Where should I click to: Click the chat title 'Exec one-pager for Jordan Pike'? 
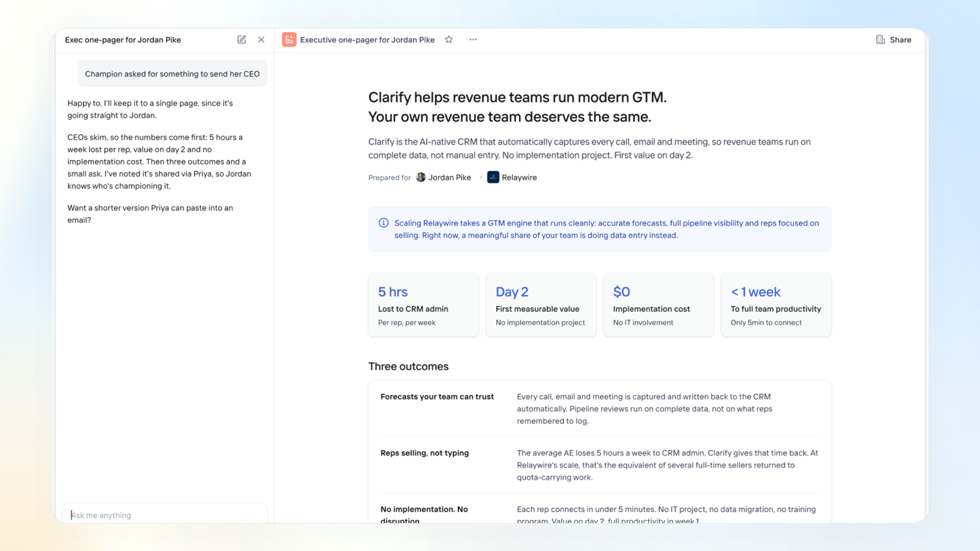point(123,40)
